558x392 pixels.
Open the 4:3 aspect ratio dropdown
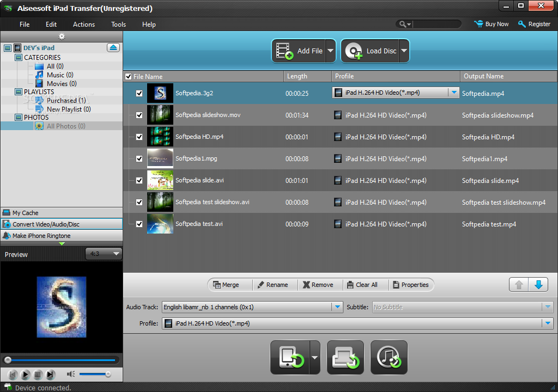point(104,254)
